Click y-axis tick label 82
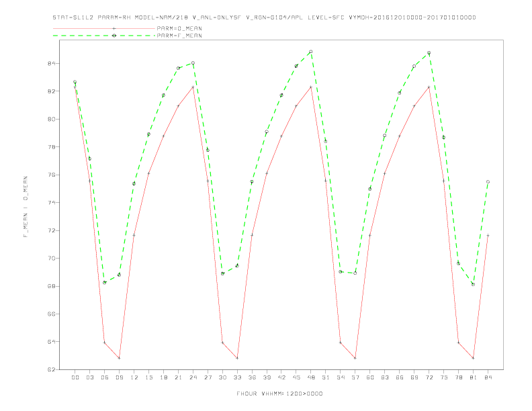Screen dimensions: 532x411 [x=51, y=91]
